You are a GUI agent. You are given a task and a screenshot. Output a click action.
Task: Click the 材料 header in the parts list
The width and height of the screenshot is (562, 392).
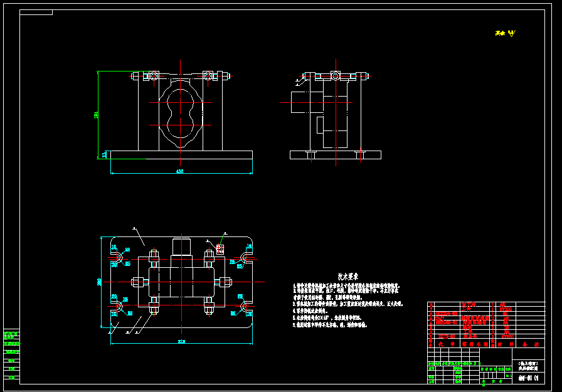506,344
